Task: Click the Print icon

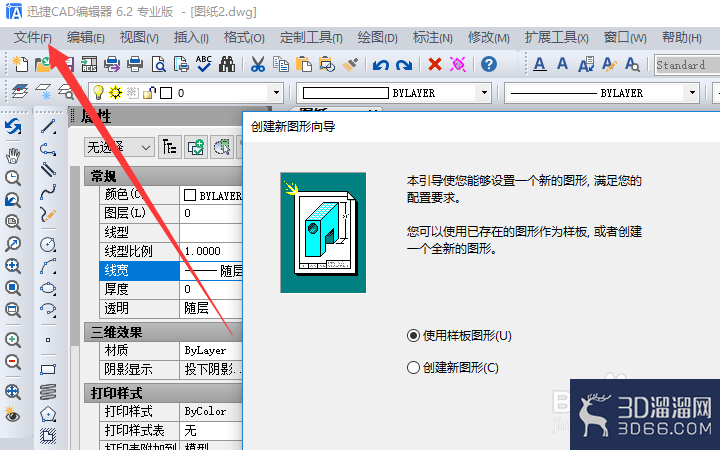Action: (x=135, y=64)
